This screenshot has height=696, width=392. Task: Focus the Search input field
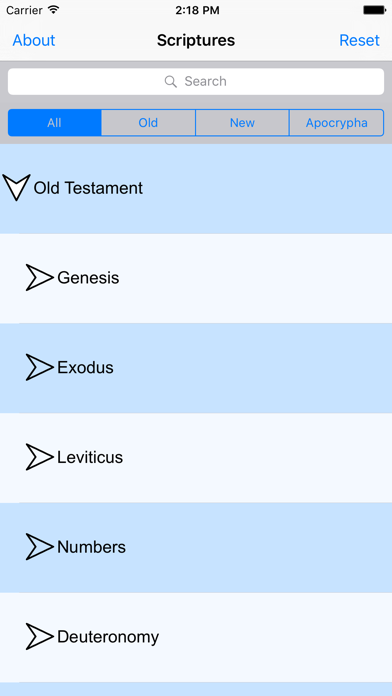pyautogui.click(x=196, y=81)
